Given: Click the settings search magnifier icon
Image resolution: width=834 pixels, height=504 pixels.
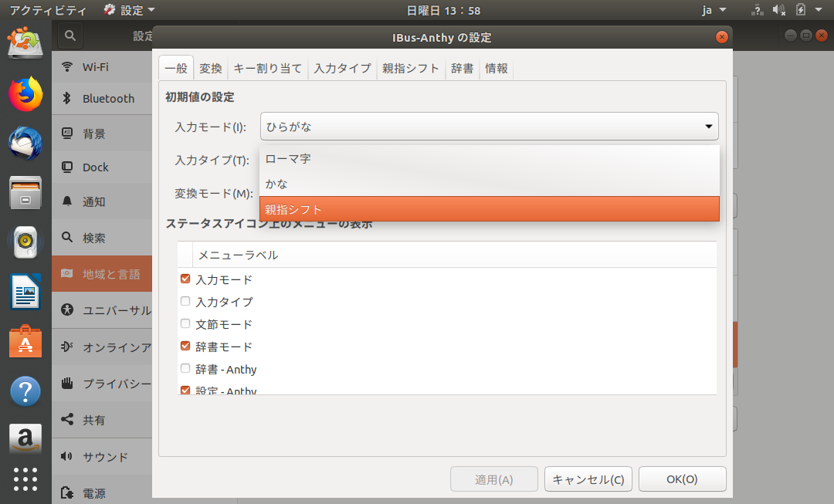Looking at the screenshot, I should 70,36.
